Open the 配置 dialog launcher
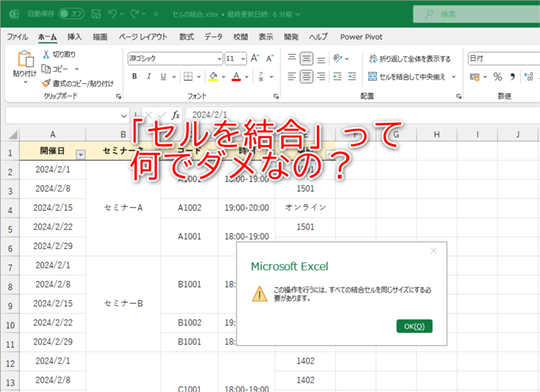The height and width of the screenshot is (392, 540). [x=458, y=96]
